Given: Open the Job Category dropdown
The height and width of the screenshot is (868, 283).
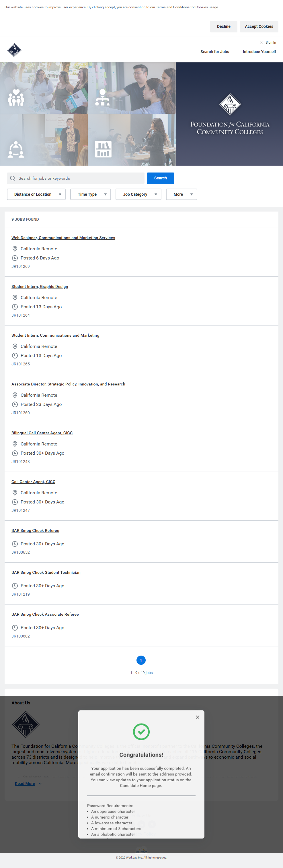Looking at the screenshot, I should [138, 194].
